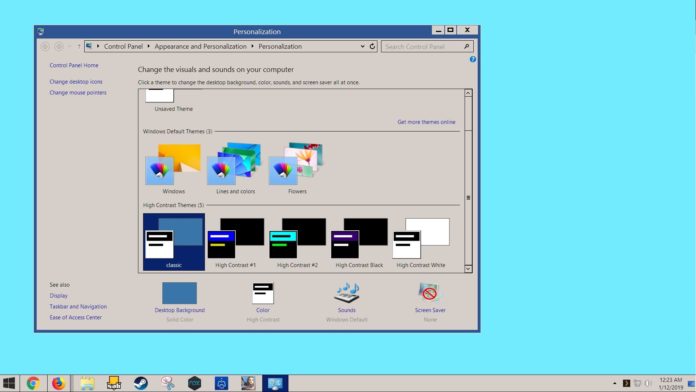Image resolution: width=696 pixels, height=392 pixels.
Task: Apply the Flowers theme
Action: point(297,168)
